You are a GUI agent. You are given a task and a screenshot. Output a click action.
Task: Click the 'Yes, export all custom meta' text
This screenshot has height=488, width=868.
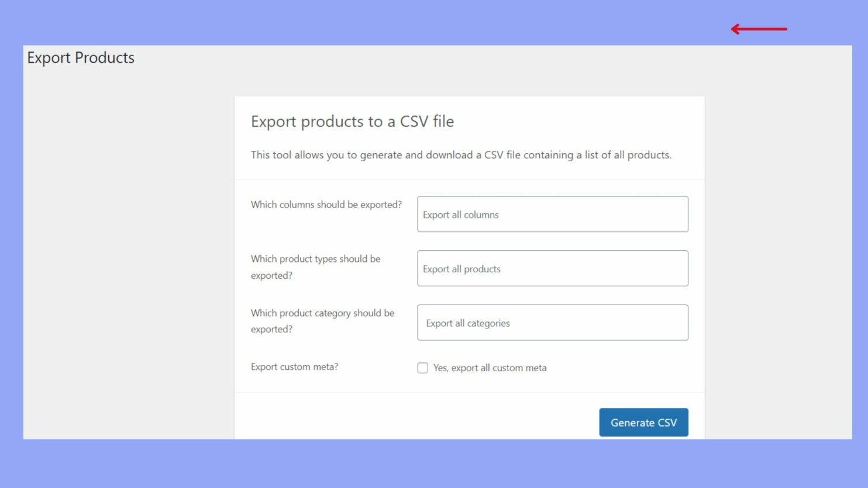[x=490, y=368]
